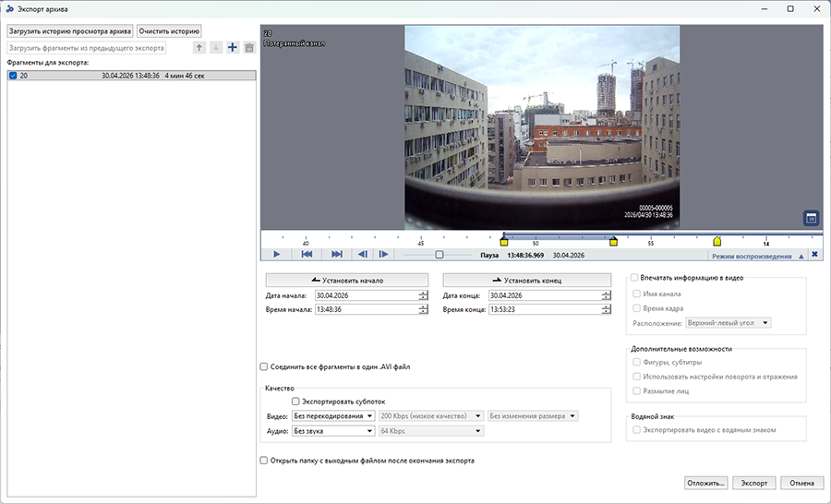
Task: Open the 64 Kbps audio bitrate dropdown
Action: click(x=431, y=431)
